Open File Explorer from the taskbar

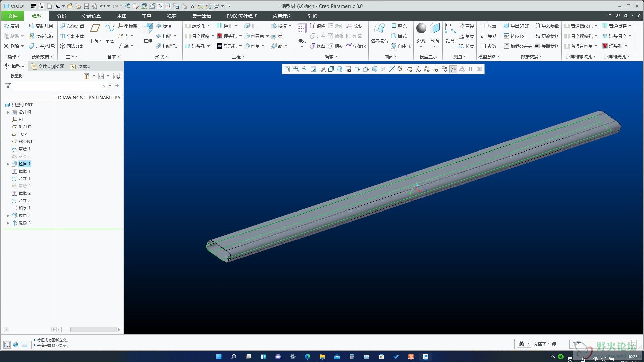tap(322, 357)
